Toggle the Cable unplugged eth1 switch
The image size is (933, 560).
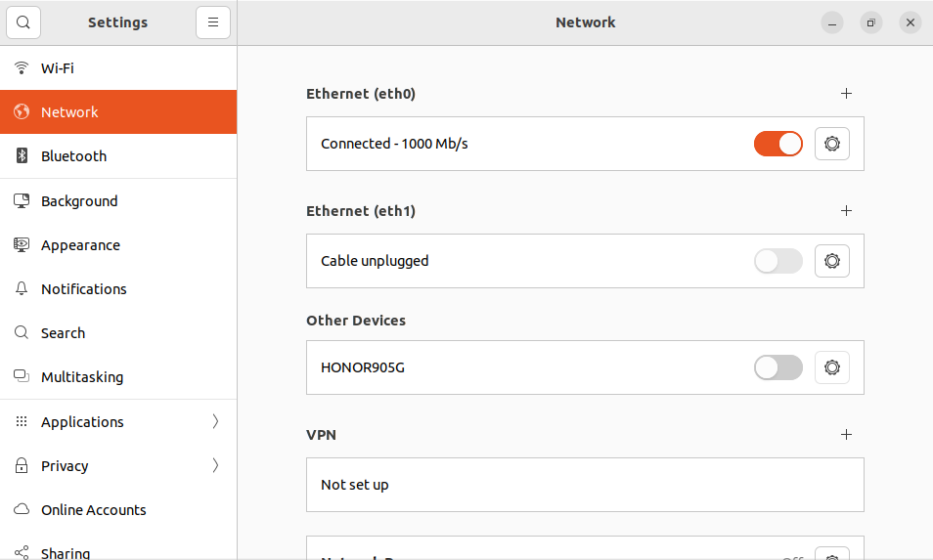coord(778,261)
